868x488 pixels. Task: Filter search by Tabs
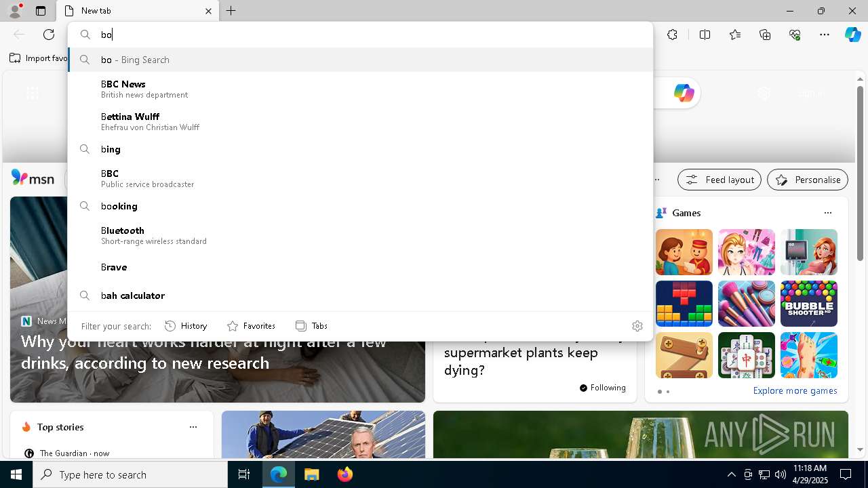pyautogui.click(x=311, y=326)
